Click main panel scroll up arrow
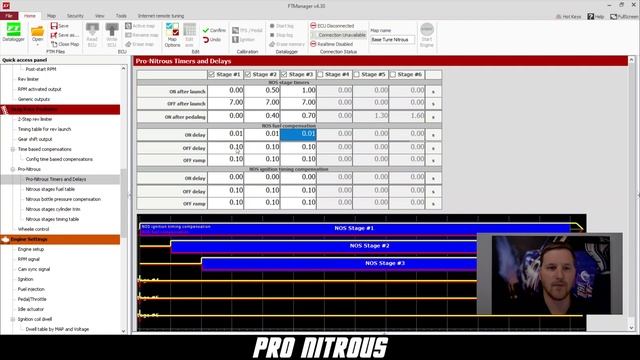The image size is (640, 360). point(631,60)
